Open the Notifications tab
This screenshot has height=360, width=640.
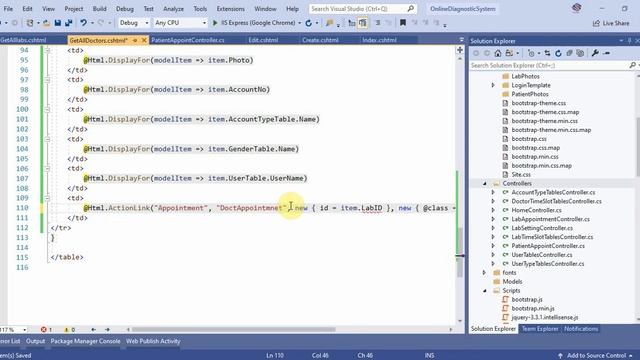(581, 329)
